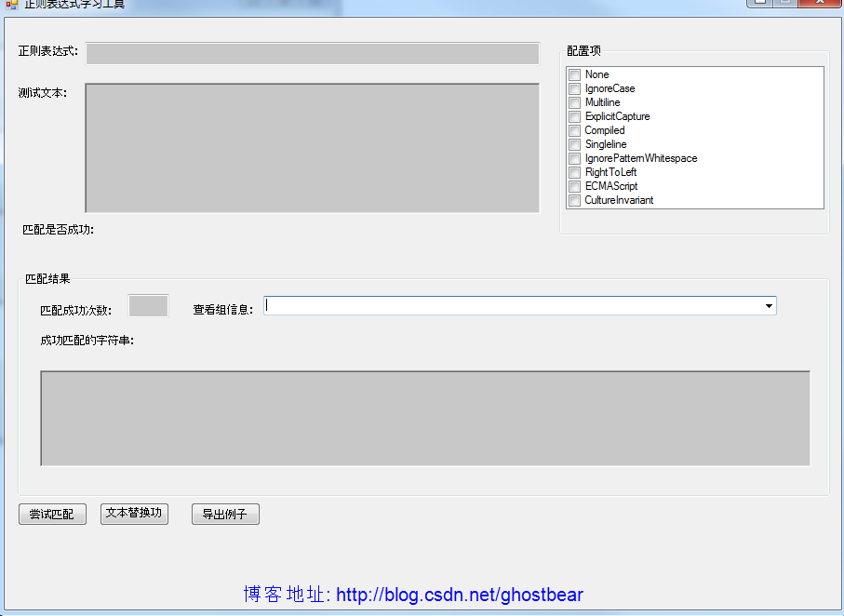844x616 pixels.
Task: Enable the IgnoreCase option
Action: click(x=574, y=88)
